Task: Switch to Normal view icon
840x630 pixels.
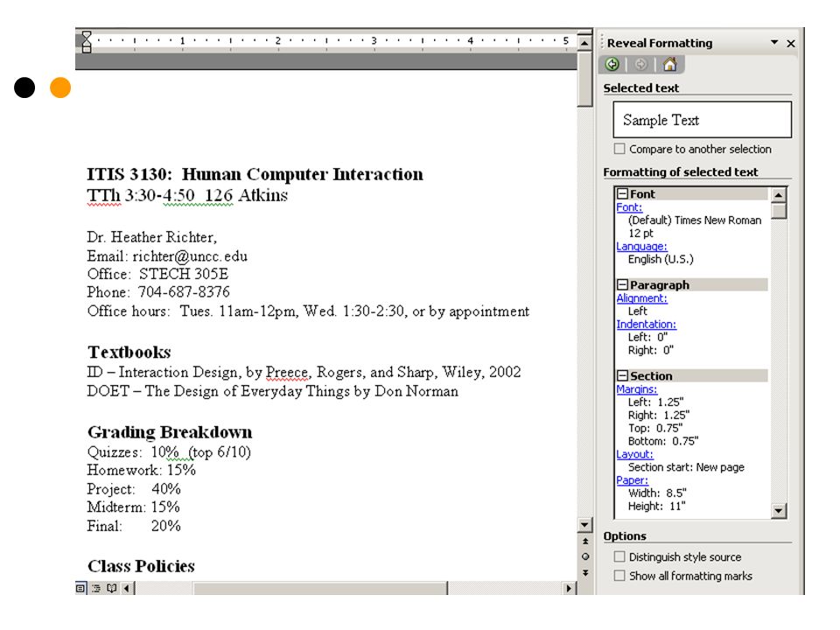Action: (x=80, y=588)
